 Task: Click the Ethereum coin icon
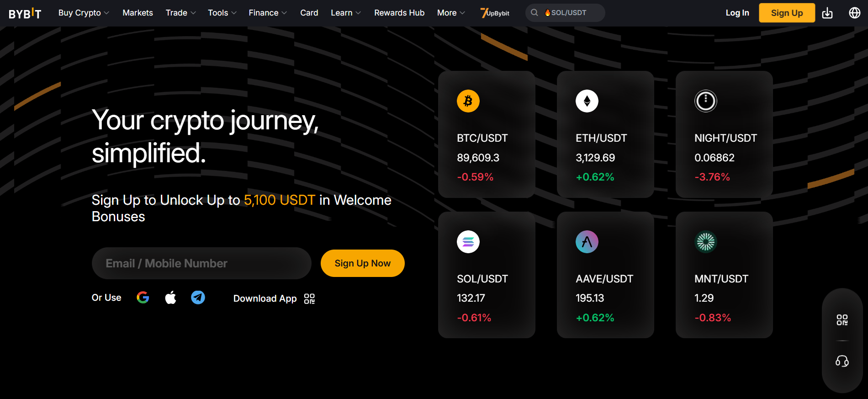click(x=587, y=101)
